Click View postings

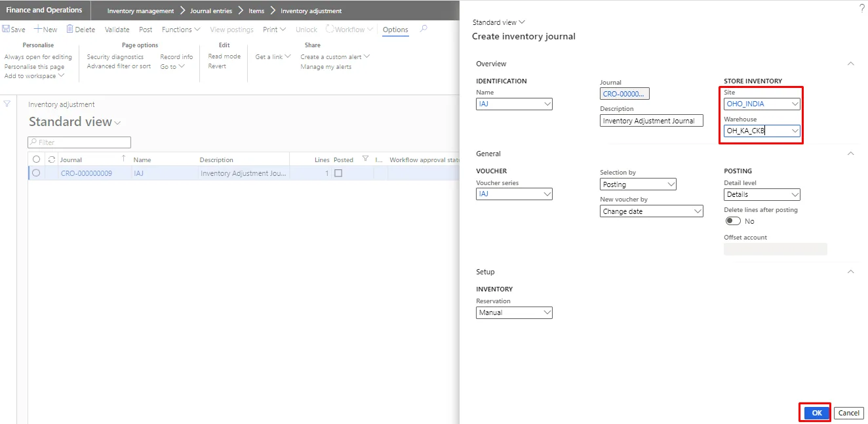[231, 30]
